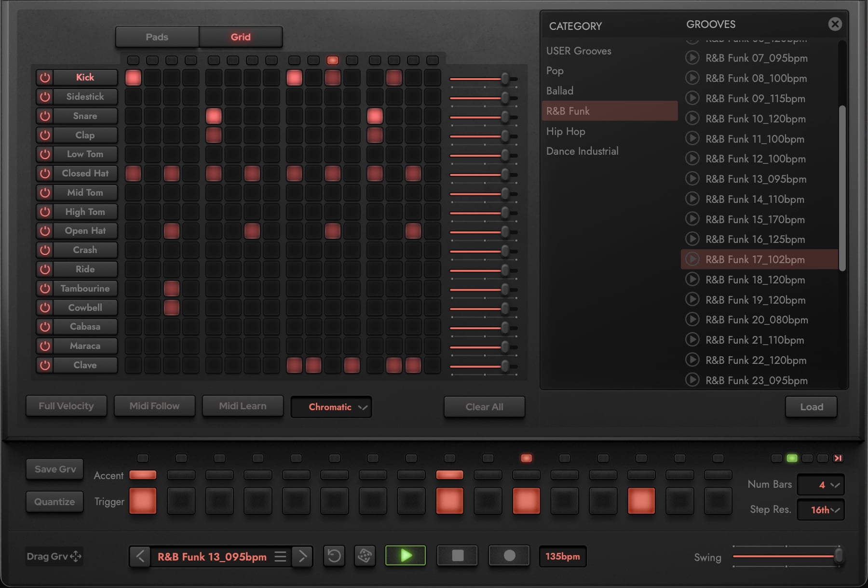This screenshot has height=588, width=868.
Task: Click the record button in the transport
Action: (x=509, y=556)
